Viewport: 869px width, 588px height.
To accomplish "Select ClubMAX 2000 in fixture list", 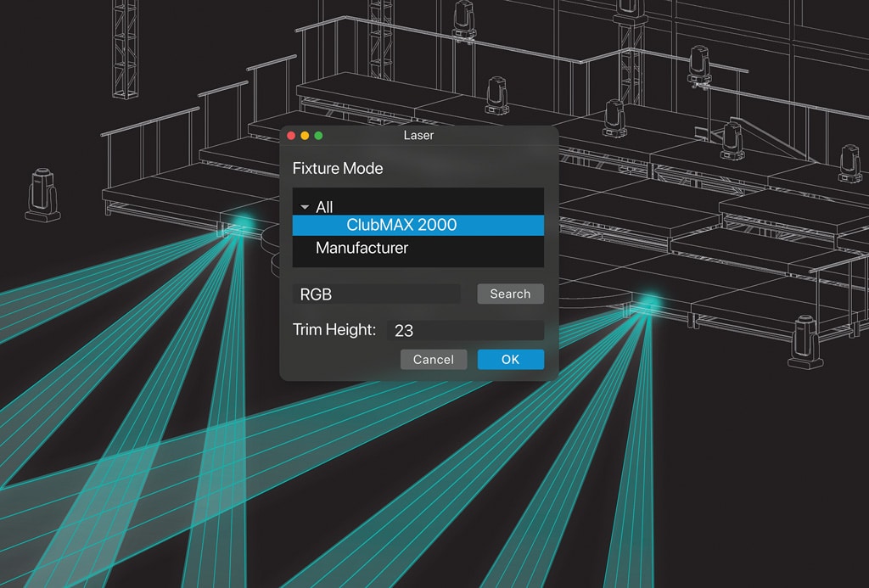I will coord(401,225).
